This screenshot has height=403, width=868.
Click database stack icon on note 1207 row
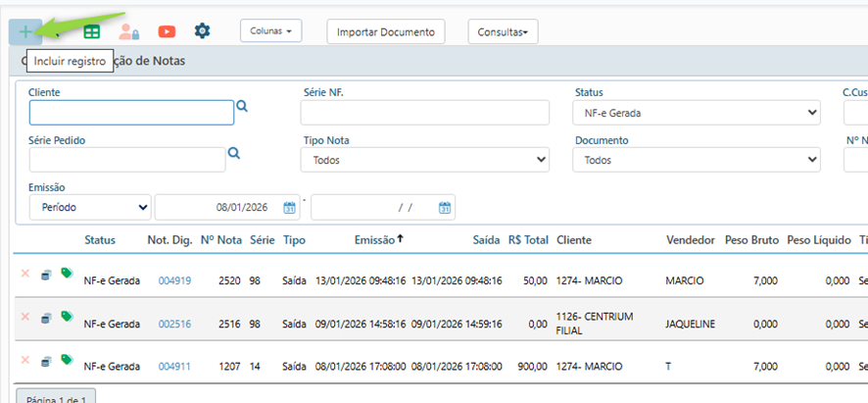pyautogui.click(x=46, y=361)
